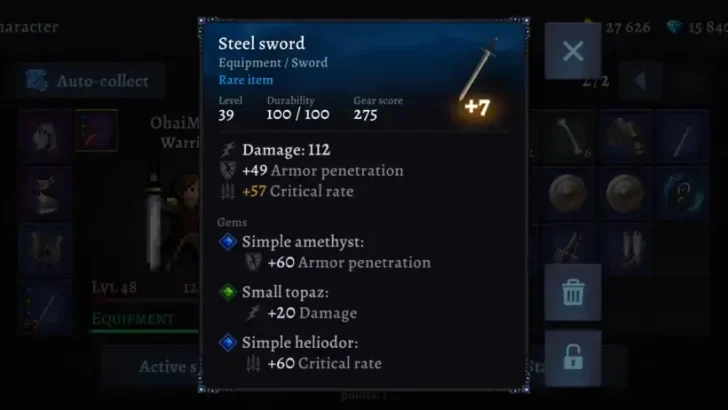
Task: Click the Rare item label
Action: pyautogui.click(x=246, y=80)
